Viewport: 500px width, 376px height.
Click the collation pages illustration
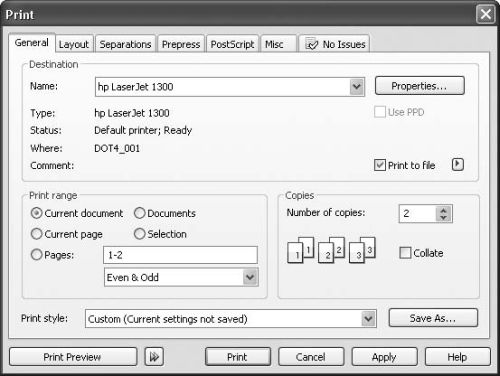(x=331, y=250)
